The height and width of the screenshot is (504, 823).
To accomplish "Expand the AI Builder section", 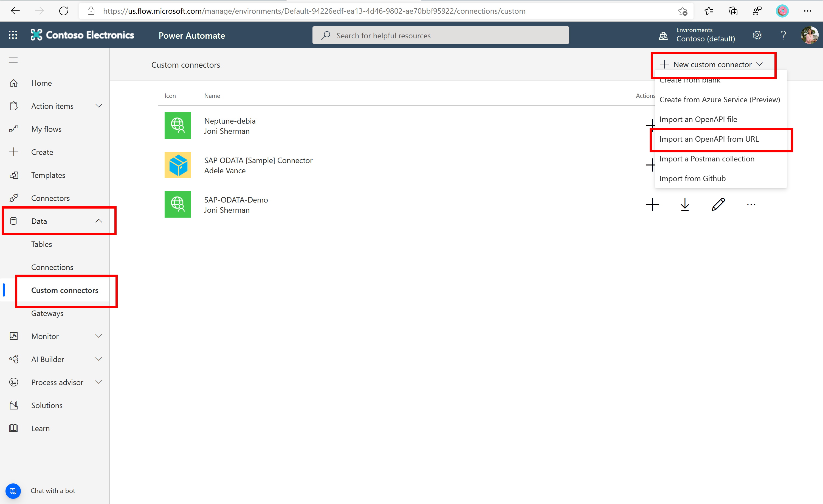I will [x=98, y=359].
